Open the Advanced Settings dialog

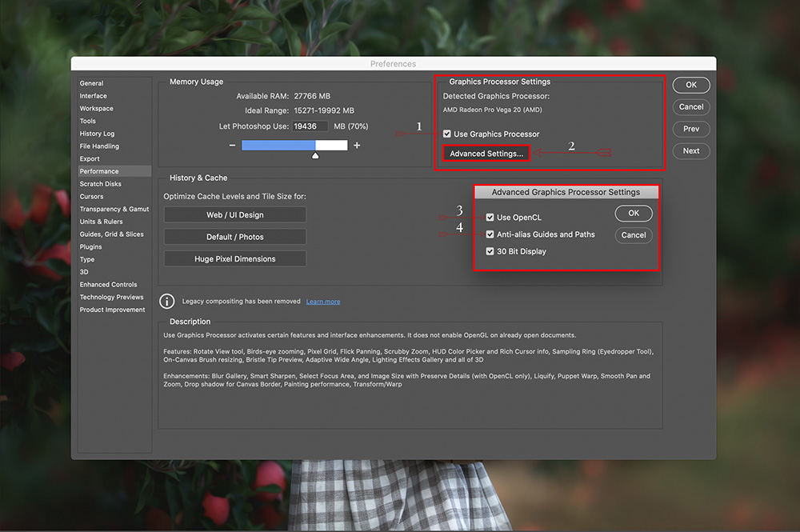click(486, 154)
